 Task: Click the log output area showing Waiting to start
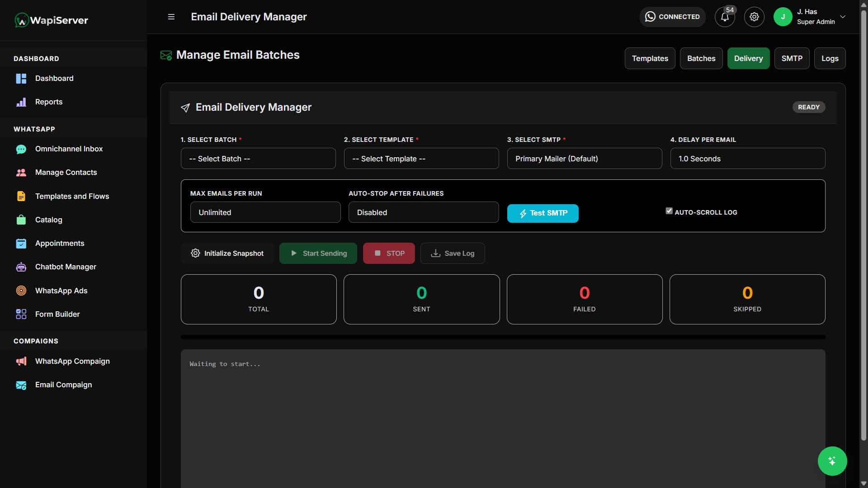[x=503, y=418]
